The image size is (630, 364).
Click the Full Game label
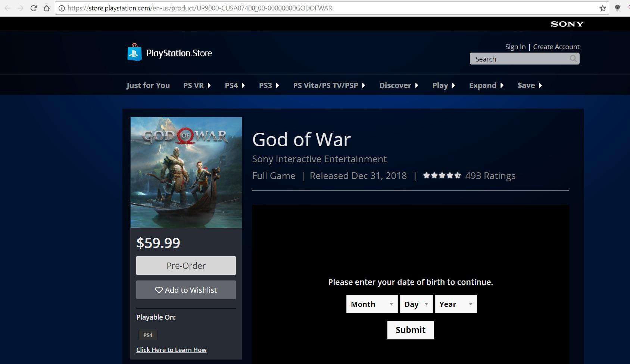274,176
